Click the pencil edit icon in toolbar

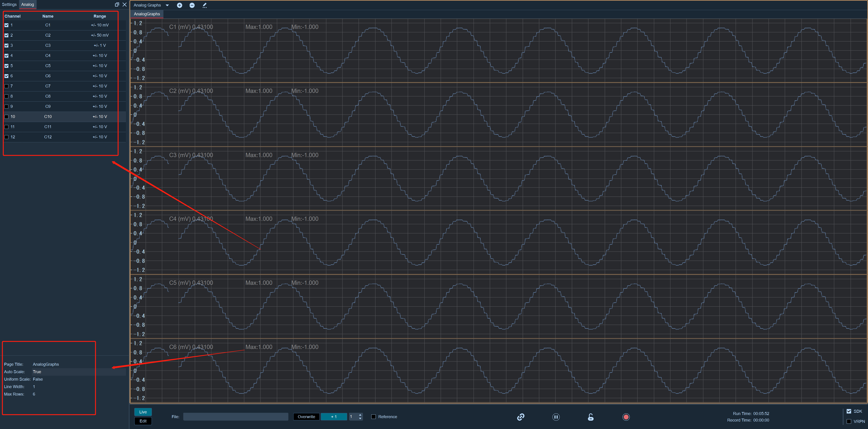205,5
